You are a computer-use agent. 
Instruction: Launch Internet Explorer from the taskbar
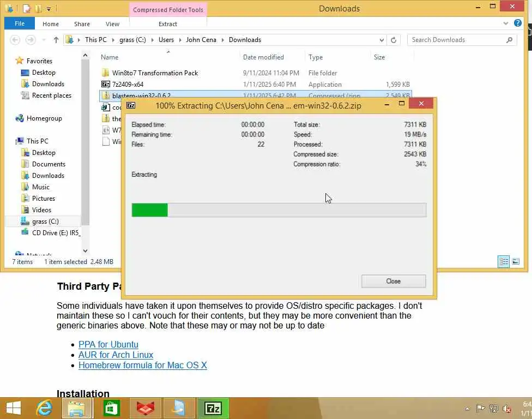[x=44, y=408]
